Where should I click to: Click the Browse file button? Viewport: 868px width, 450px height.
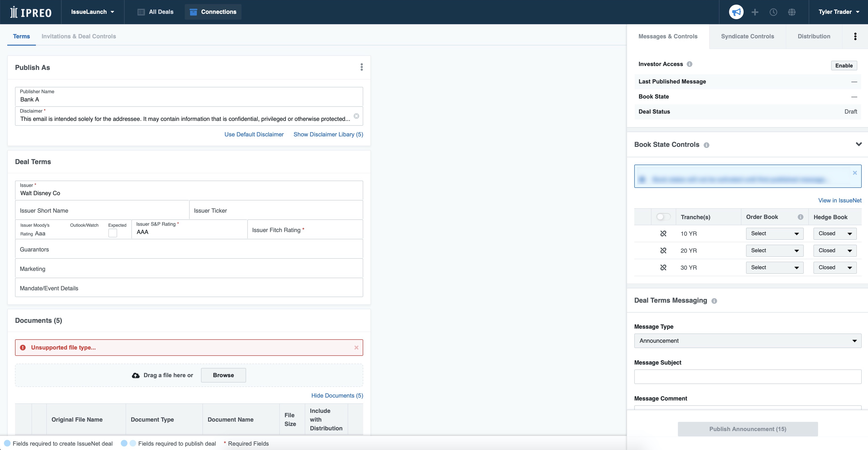coord(223,375)
